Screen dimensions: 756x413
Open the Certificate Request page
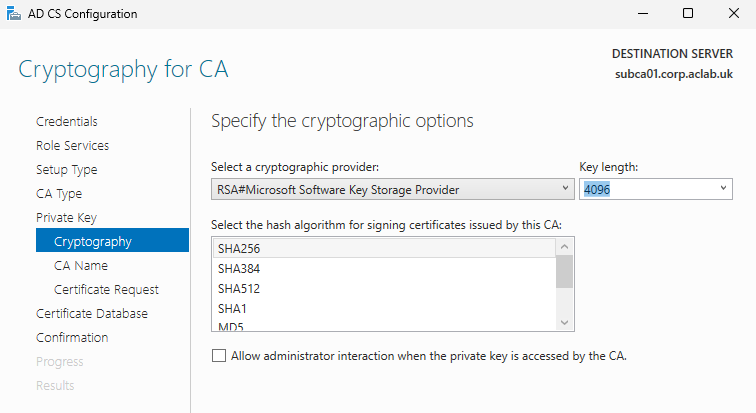[106, 290]
